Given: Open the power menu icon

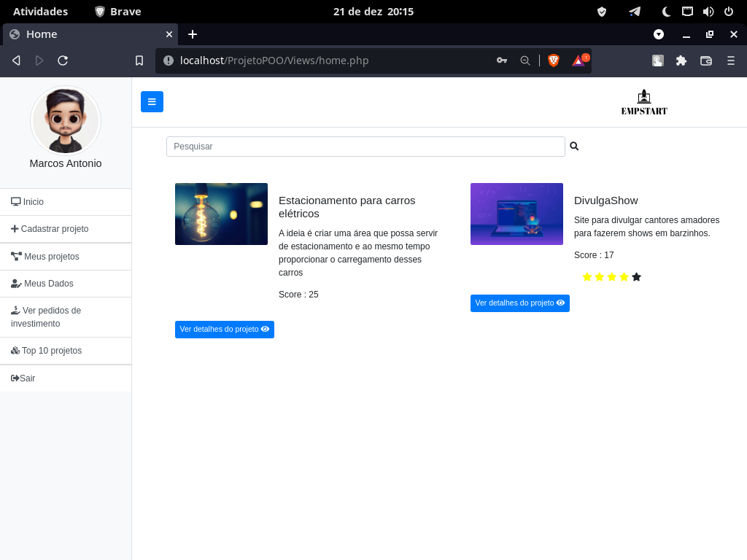Looking at the screenshot, I should point(729,12).
